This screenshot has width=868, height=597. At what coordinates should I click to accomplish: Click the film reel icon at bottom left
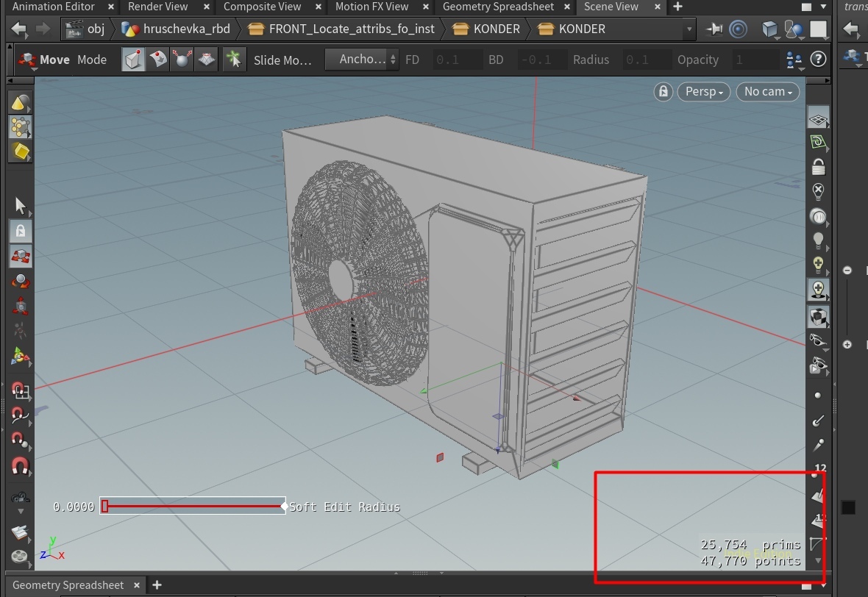(x=20, y=557)
